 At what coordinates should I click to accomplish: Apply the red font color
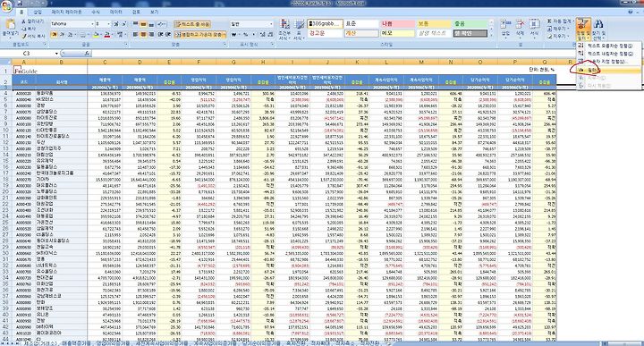[x=108, y=35]
